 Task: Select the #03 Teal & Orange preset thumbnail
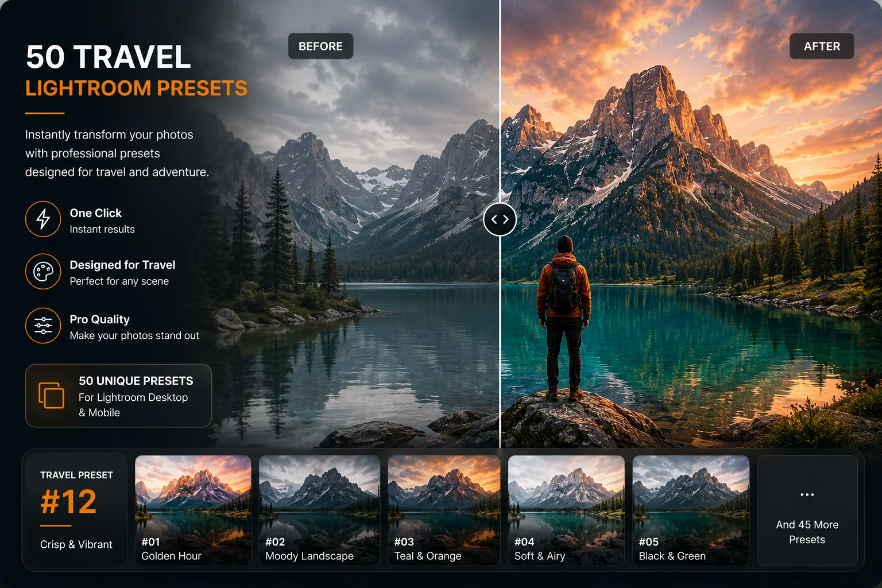point(444,510)
